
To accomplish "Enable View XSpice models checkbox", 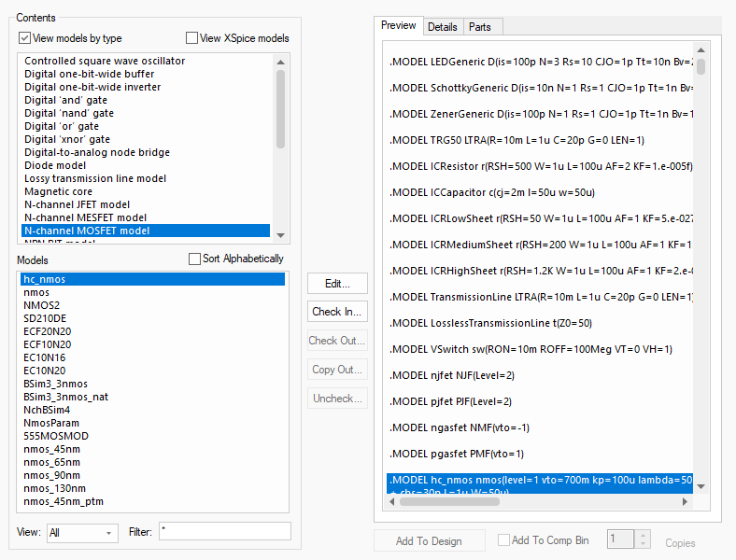I will click(x=191, y=38).
